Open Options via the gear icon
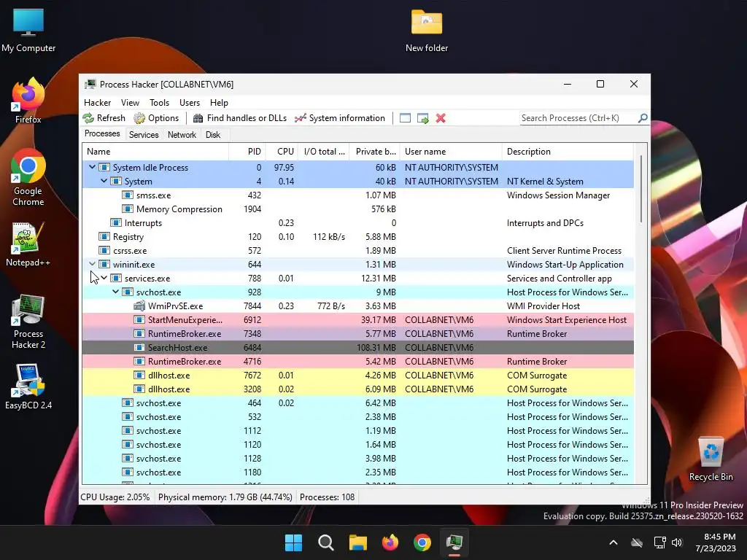 click(x=139, y=118)
